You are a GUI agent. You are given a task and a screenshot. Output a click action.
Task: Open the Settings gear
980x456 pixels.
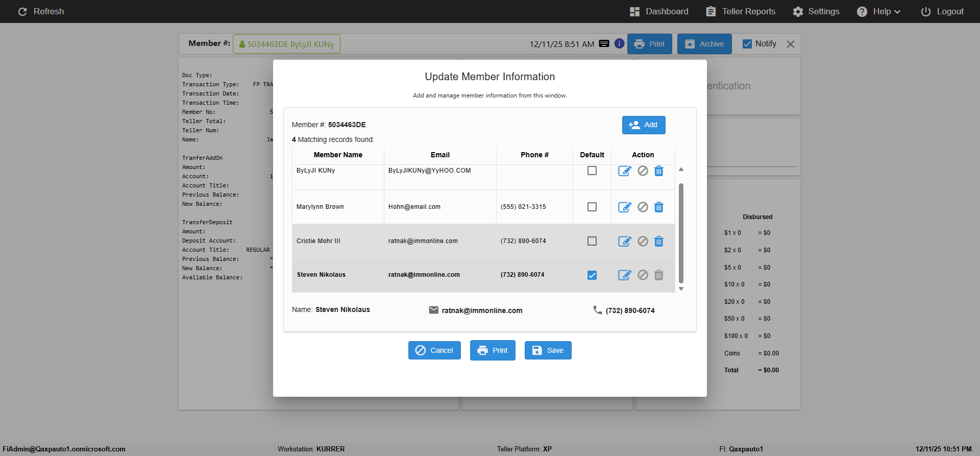pos(798,11)
